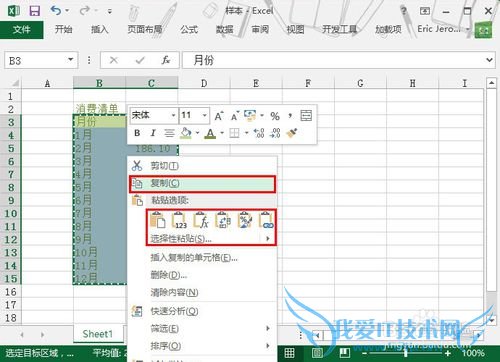Click the font color A icon
This screenshot has height=362, width=500.
210,133
